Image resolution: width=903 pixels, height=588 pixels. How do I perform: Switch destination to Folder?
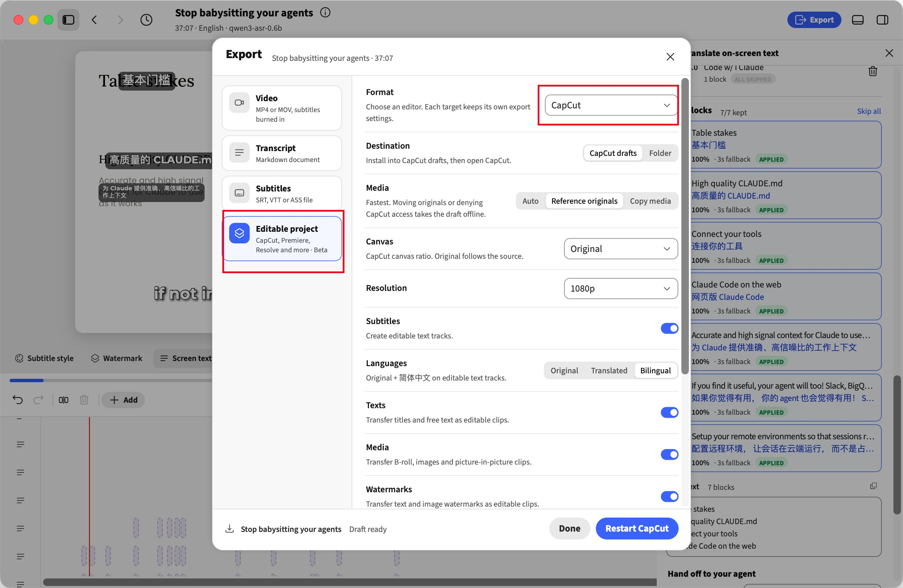[x=660, y=153]
